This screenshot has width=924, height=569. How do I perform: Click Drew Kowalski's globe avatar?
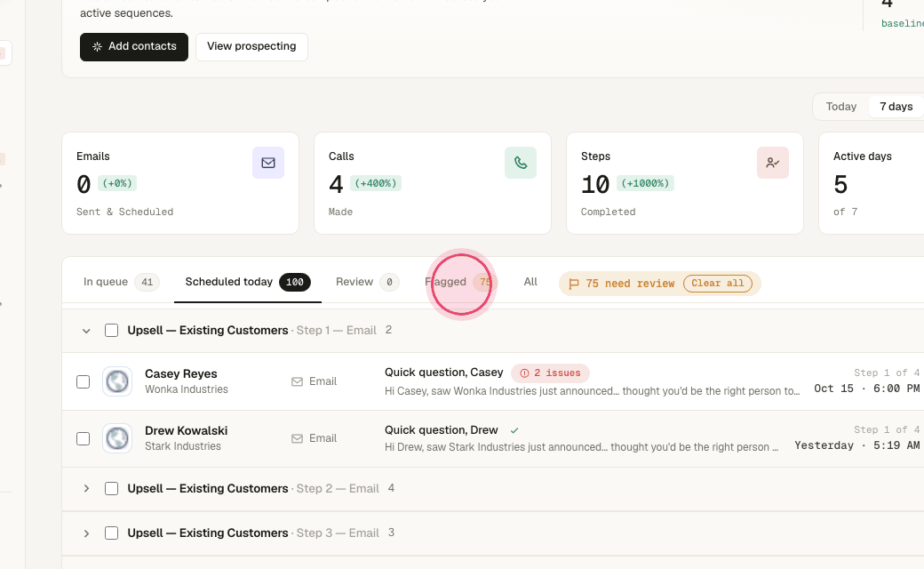(117, 438)
